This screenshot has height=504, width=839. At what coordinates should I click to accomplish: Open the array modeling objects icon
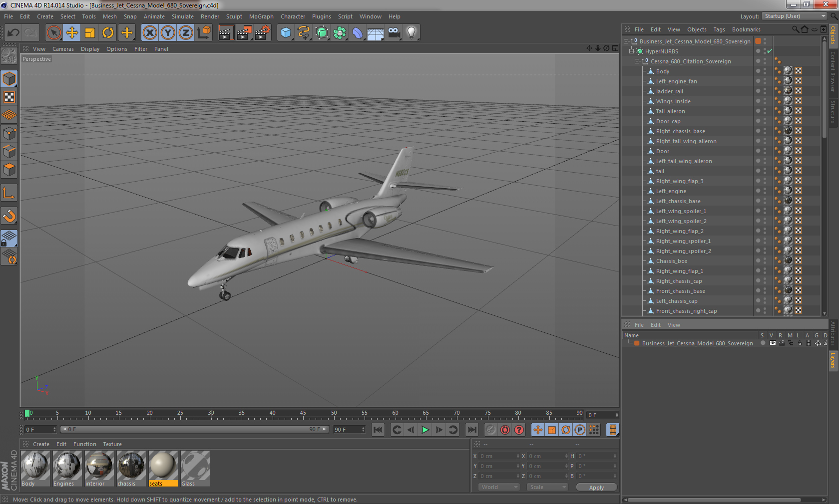(340, 33)
